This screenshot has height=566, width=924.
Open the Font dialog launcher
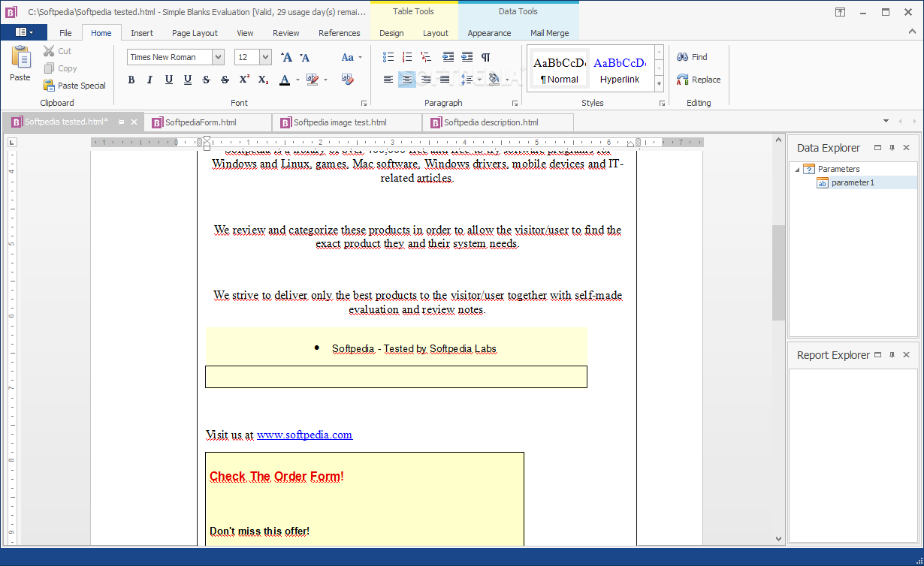pyautogui.click(x=364, y=103)
